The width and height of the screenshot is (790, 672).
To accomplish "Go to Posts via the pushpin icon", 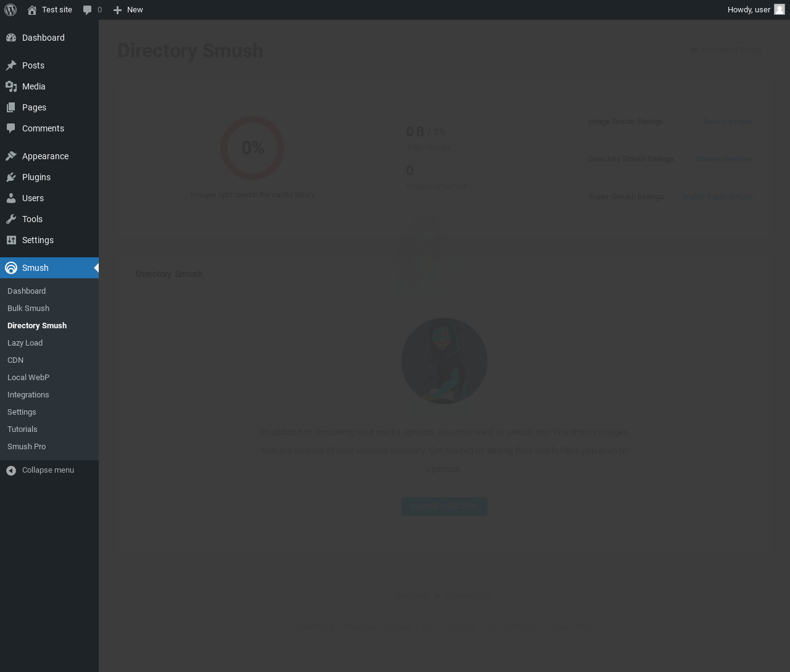I will (x=11, y=65).
